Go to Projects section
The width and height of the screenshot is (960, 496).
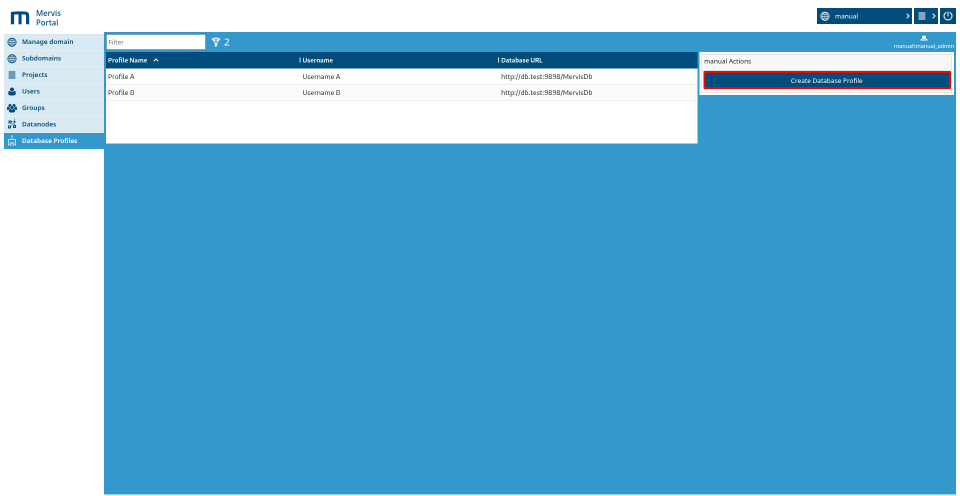click(54, 75)
